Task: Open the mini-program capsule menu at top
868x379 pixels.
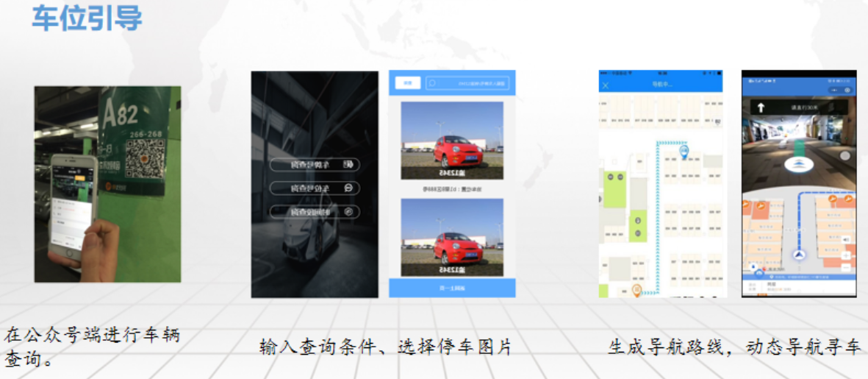Action: [x=840, y=89]
